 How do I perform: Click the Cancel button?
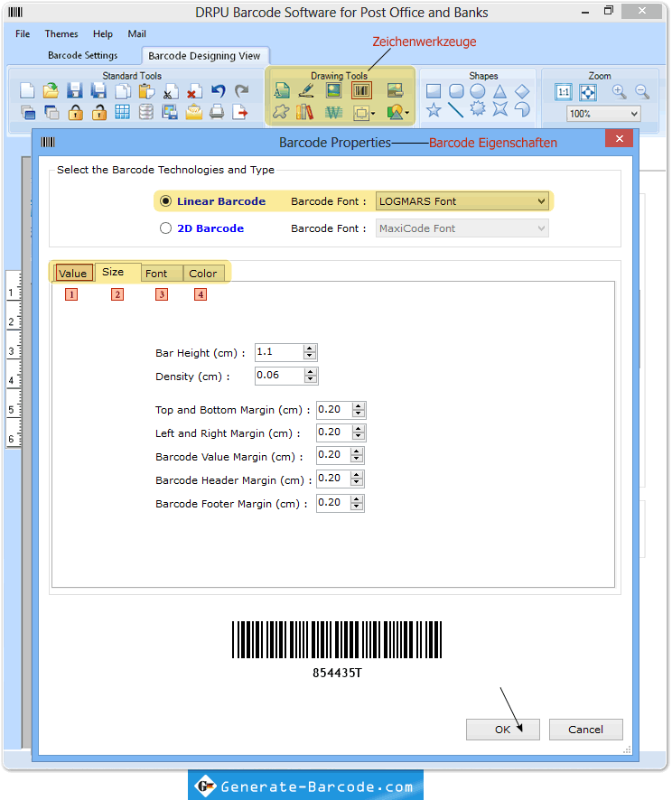[586, 730]
